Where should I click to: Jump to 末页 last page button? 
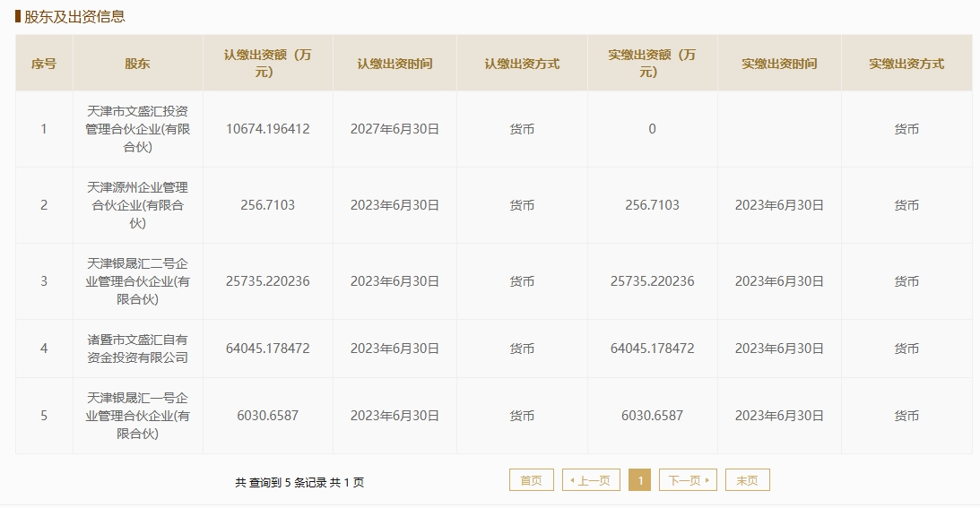click(747, 480)
